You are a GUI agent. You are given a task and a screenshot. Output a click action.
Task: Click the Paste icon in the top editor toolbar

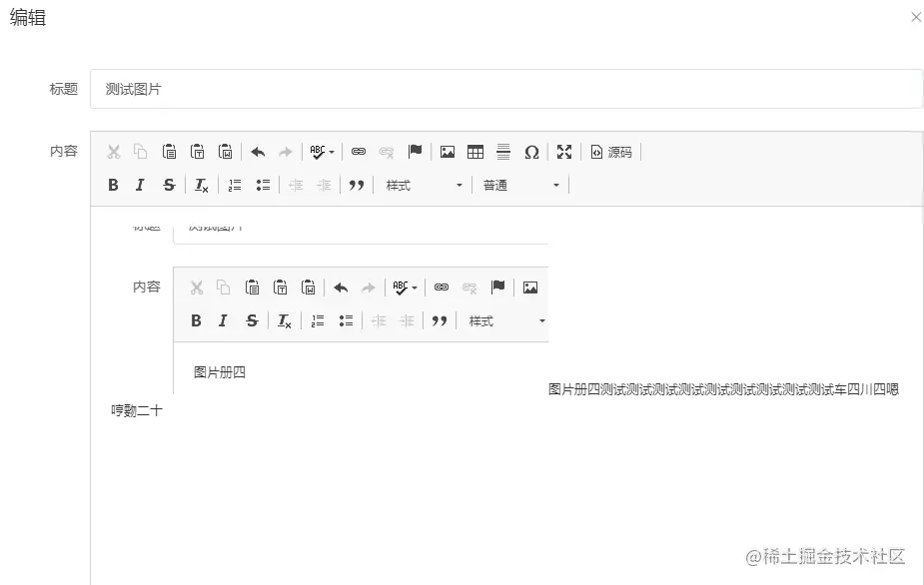pyautogui.click(x=169, y=152)
